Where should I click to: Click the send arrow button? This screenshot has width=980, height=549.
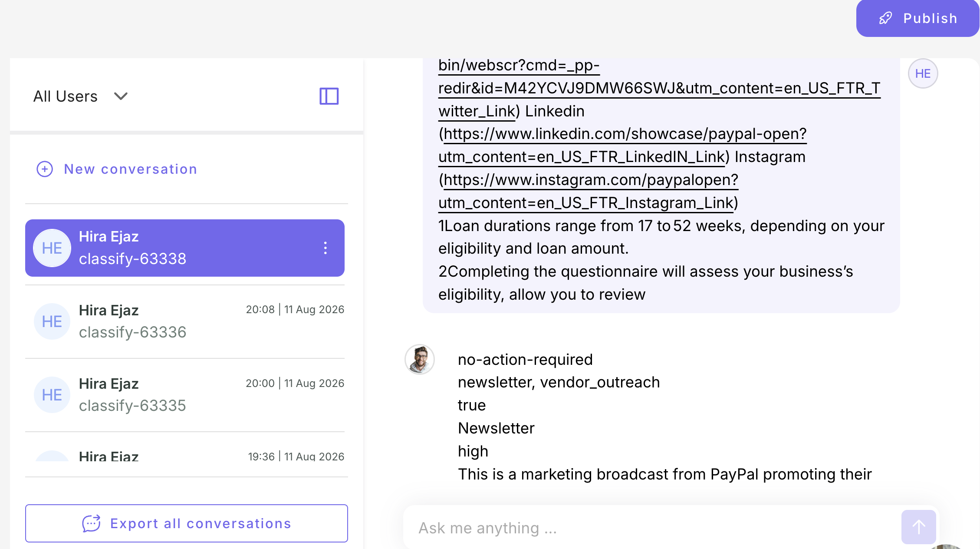(x=918, y=527)
